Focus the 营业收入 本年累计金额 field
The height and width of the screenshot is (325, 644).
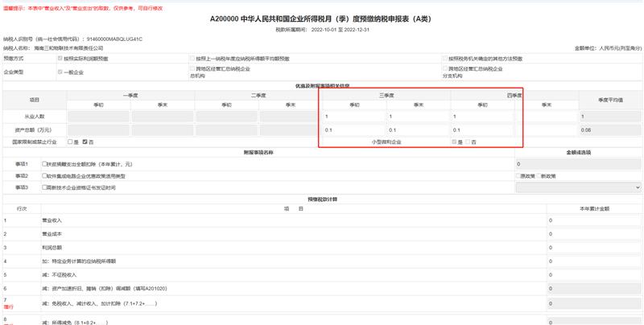(592, 220)
